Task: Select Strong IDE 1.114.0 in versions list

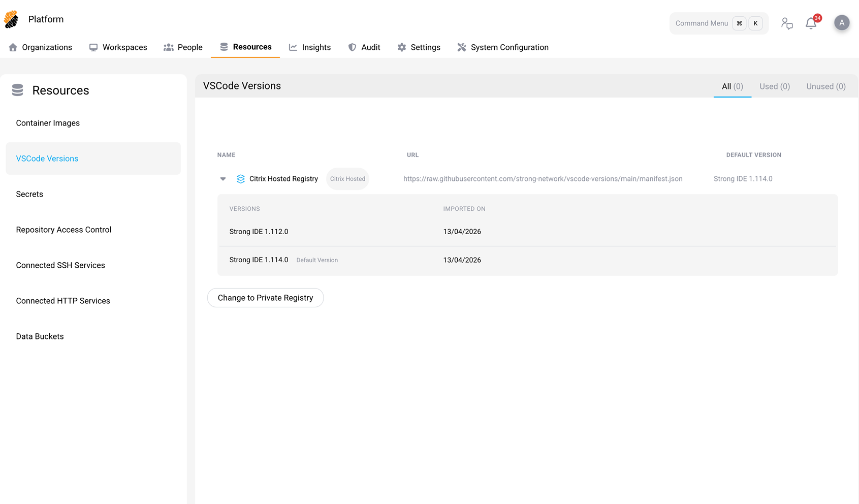Action: (259, 260)
